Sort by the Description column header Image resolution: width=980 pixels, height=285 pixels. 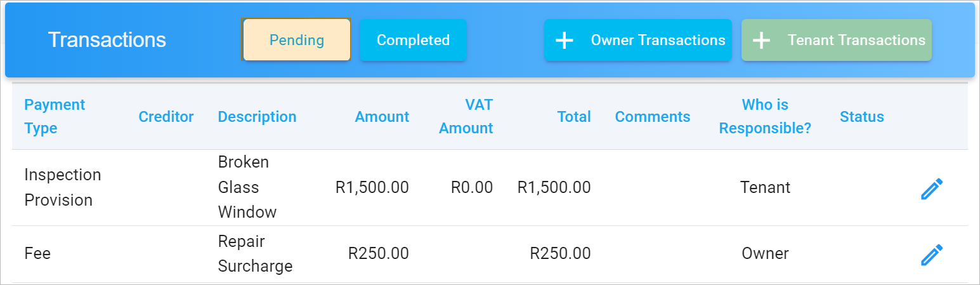(257, 117)
